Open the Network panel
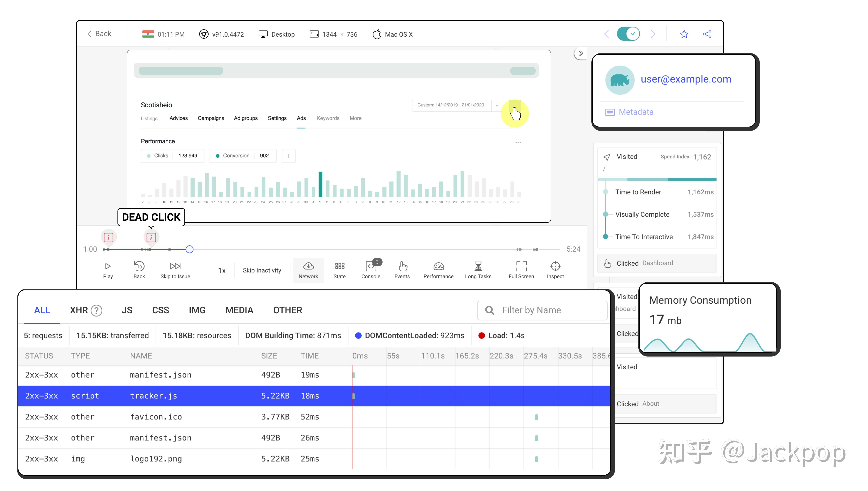The height and width of the screenshot is (491, 868). (308, 270)
